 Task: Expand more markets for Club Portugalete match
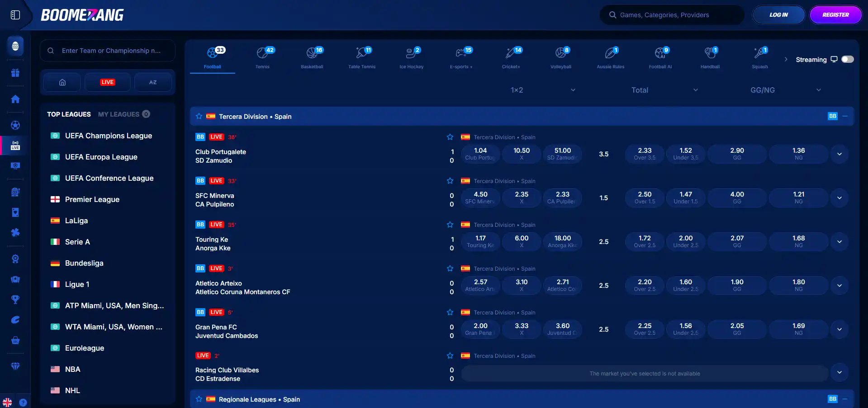pos(840,154)
